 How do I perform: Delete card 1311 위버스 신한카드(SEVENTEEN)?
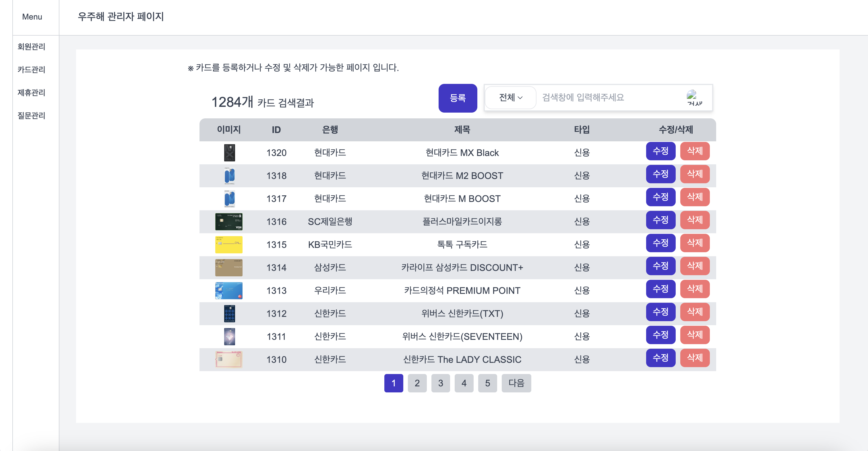click(695, 335)
